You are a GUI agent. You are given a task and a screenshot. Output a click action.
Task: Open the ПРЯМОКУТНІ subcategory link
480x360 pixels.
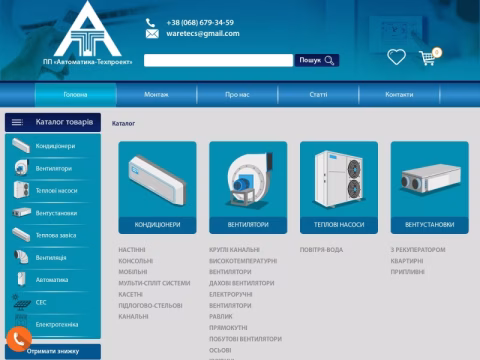pyautogui.click(x=228, y=328)
